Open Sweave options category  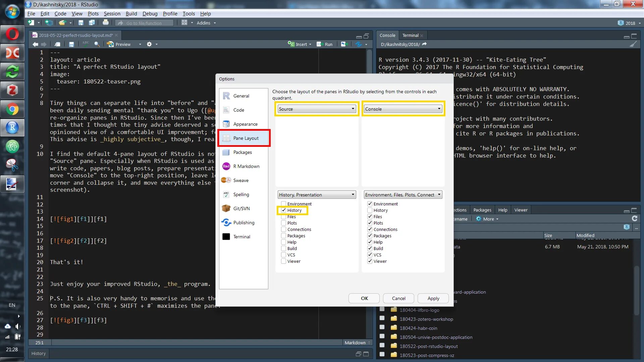(244, 180)
